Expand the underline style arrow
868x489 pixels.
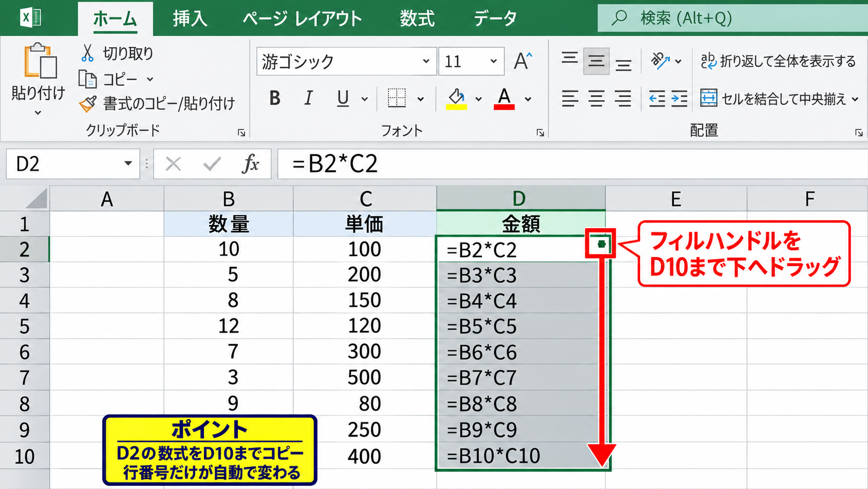[x=364, y=99]
